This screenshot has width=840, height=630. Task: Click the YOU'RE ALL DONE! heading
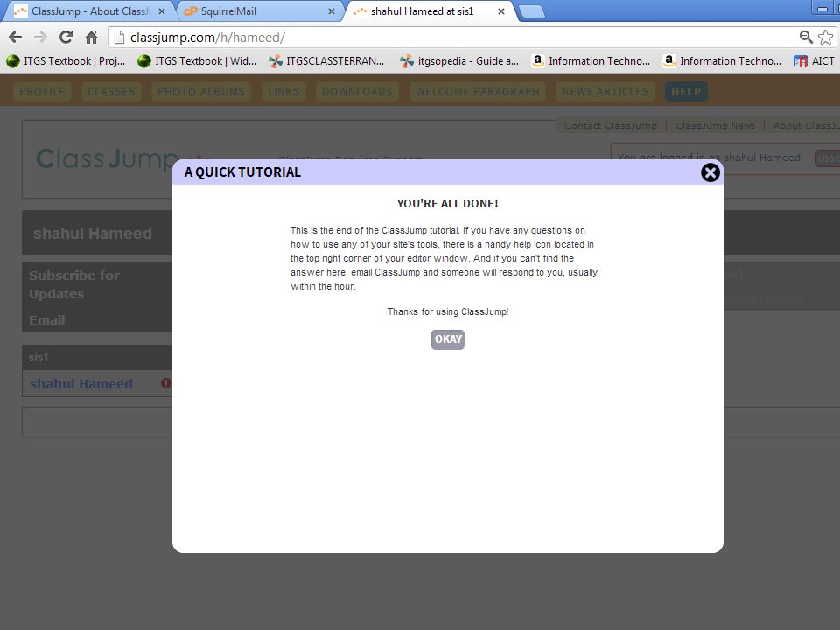coord(447,204)
